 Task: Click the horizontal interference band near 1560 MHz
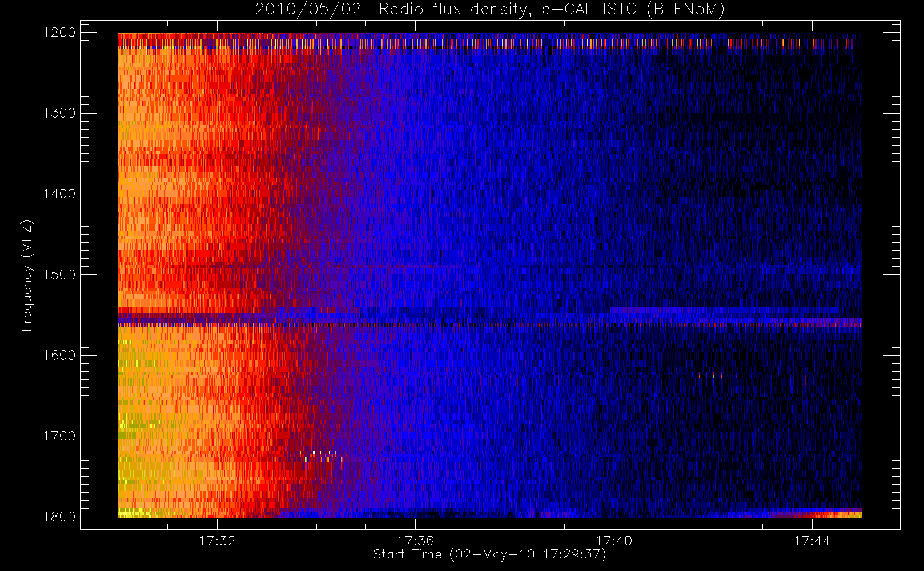point(490,324)
